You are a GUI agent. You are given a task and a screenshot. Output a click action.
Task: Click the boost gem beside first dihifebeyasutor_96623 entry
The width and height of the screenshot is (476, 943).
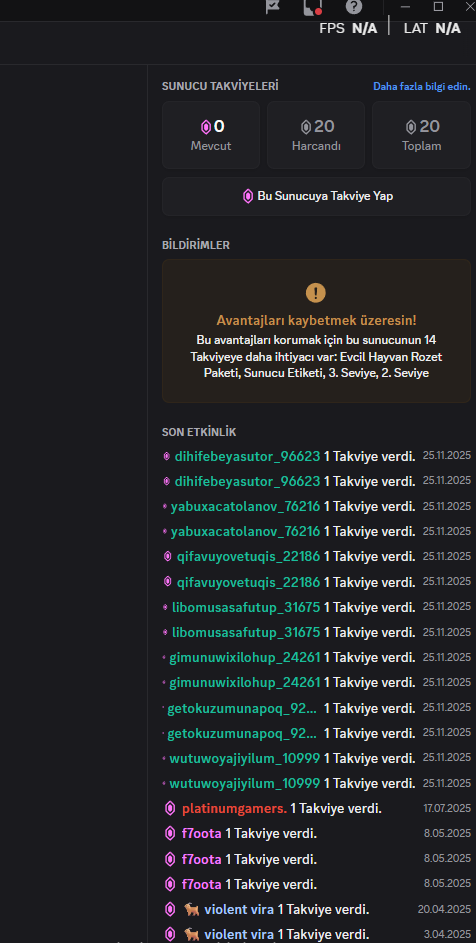pyautogui.click(x=167, y=456)
